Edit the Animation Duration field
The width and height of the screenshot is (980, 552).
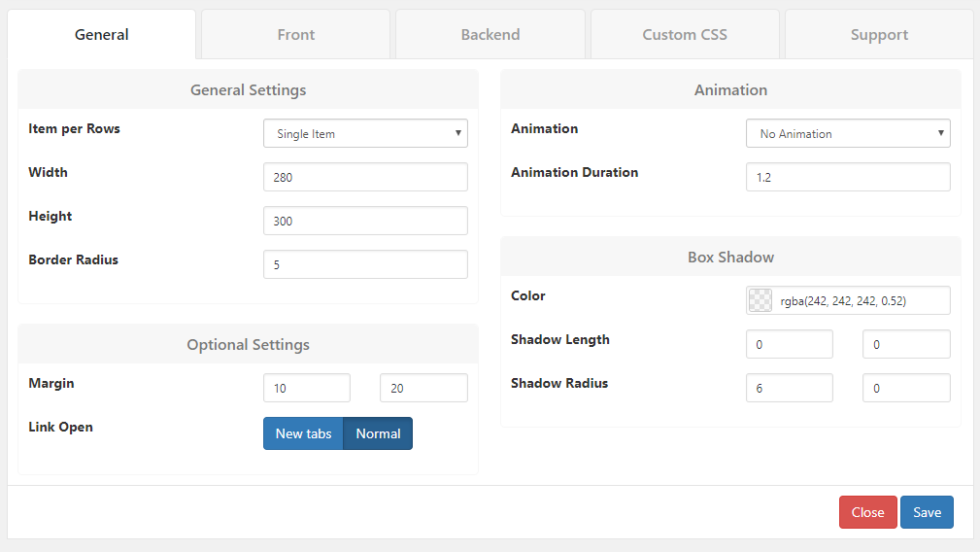click(x=848, y=177)
